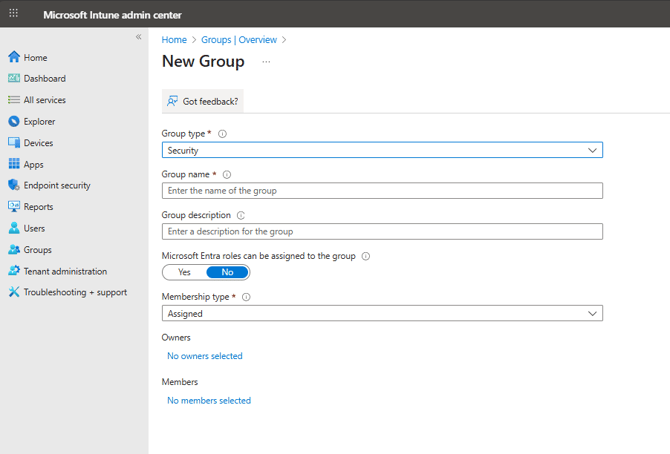This screenshot has width=670, height=454.
Task: Click the Endpoint security shield icon
Action: coord(14,186)
